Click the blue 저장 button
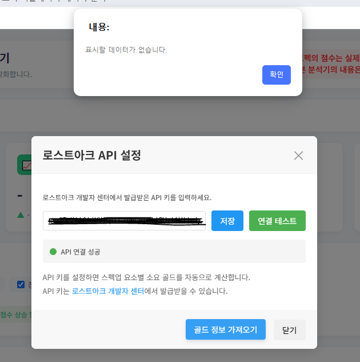The height and width of the screenshot is (362, 360). click(227, 221)
